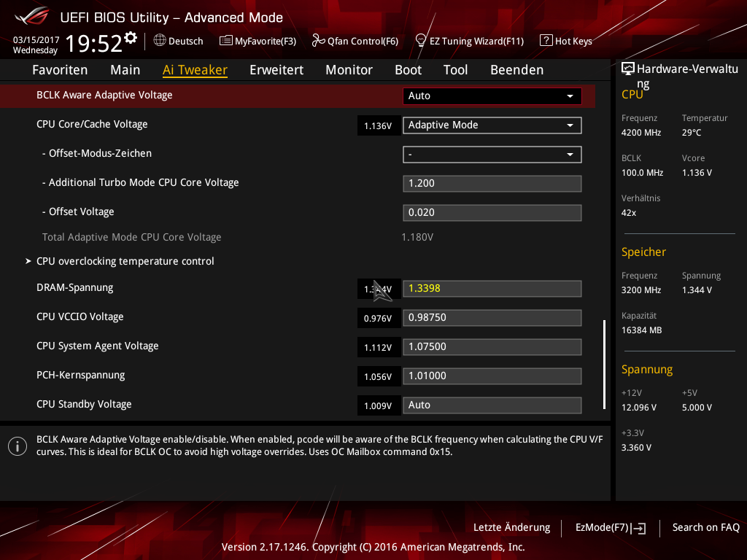Click the EzMode exit arrow icon
This screenshot has height=560, width=747.
pos(638,528)
